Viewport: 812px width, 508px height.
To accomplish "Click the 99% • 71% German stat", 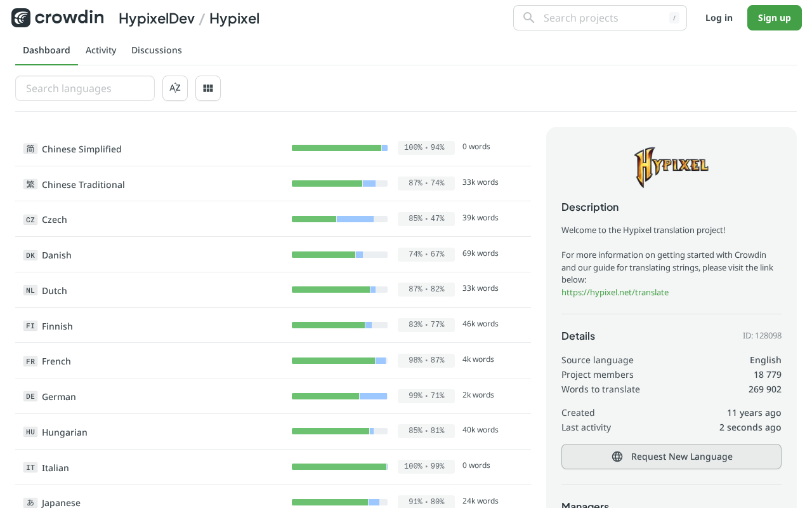I will coord(426,396).
